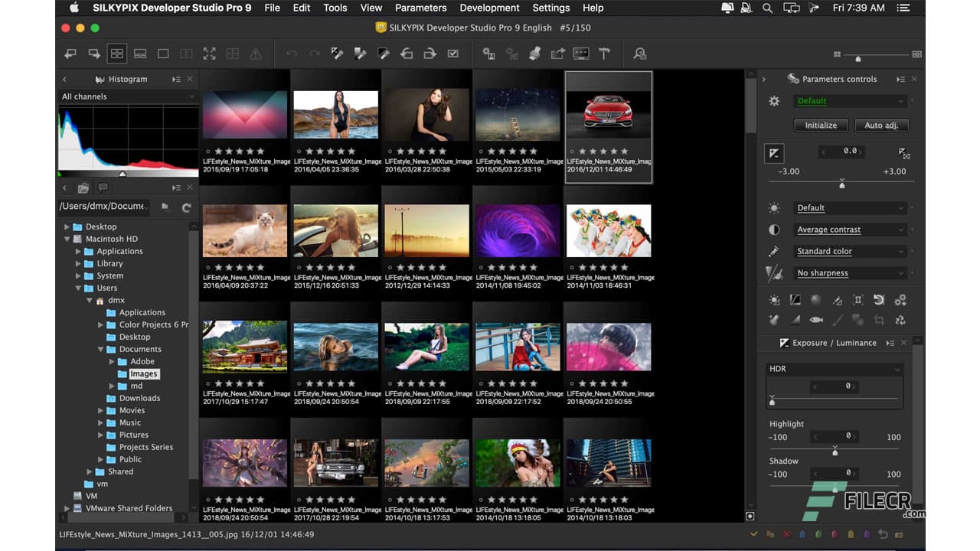The width and height of the screenshot is (980, 551).
Task: Select the red car photo thumbnail
Action: pos(609,115)
